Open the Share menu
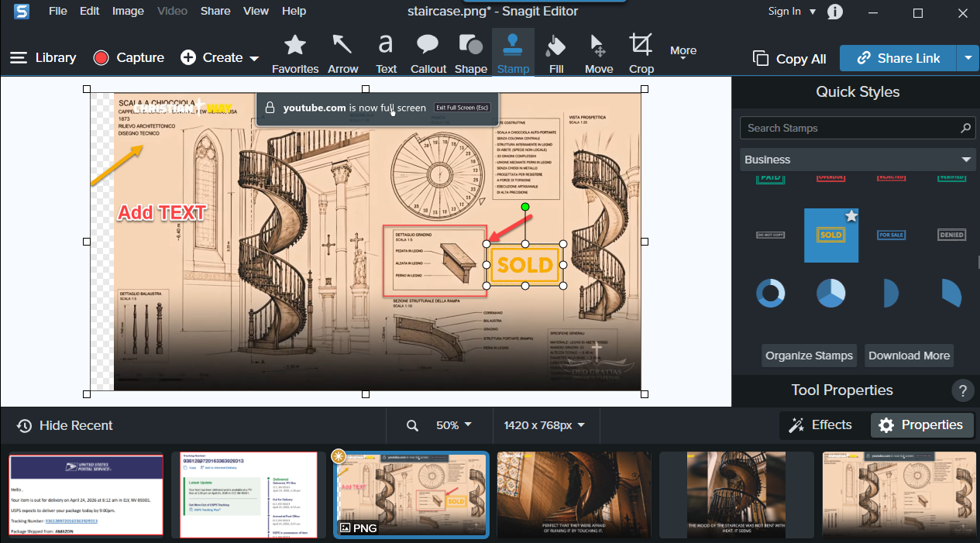Screen dimensions: 980x543 [215, 11]
